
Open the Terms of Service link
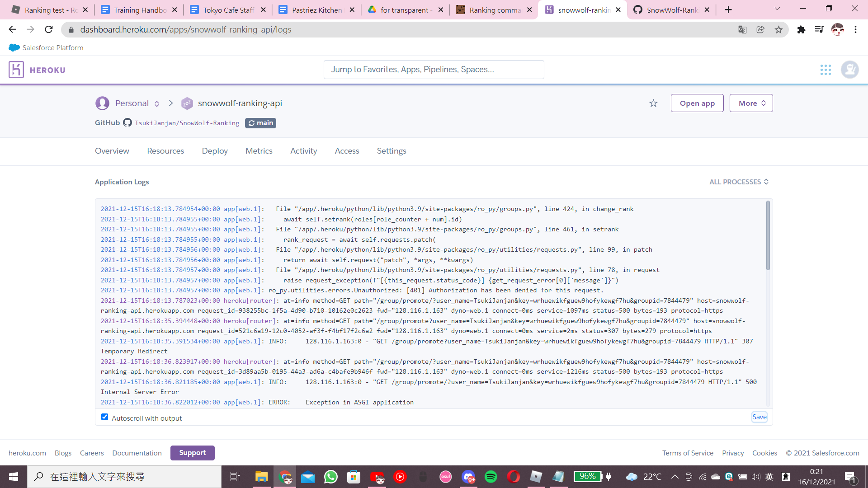(688, 453)
